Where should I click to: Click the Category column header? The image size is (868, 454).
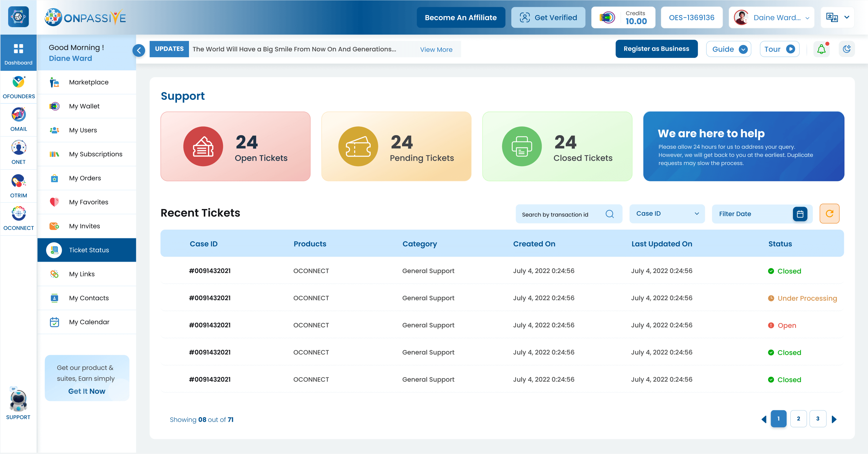(420, 244)
